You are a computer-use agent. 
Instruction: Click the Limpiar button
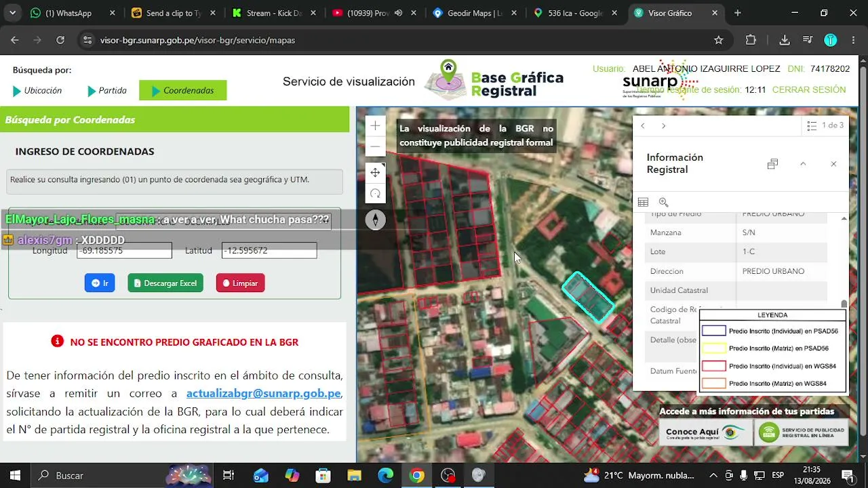point(240,283)
